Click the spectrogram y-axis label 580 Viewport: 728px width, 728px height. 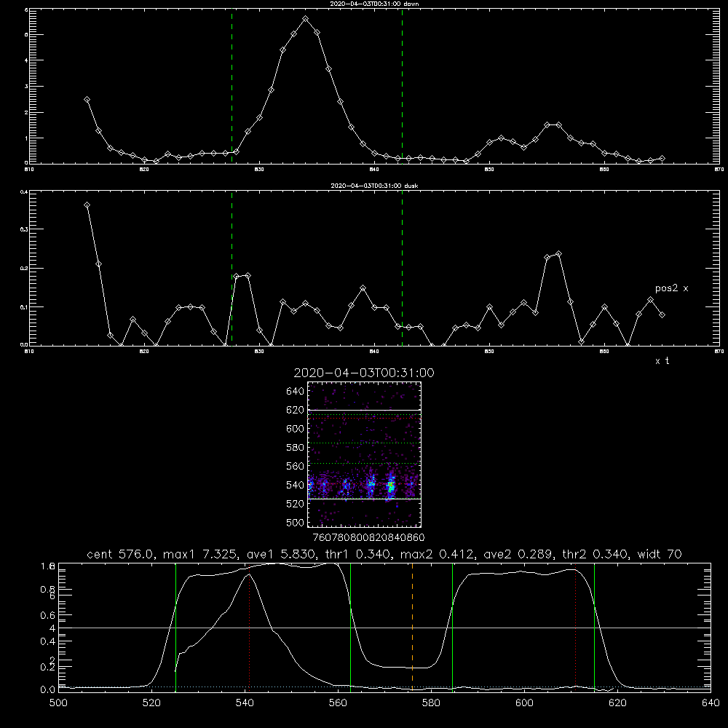(x=296, y=448)
